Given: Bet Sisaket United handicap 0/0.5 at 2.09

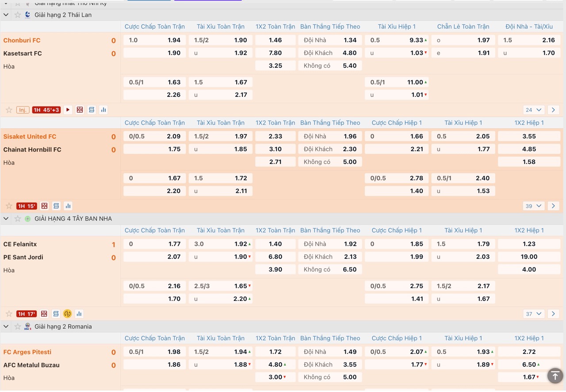Looking at the screenshot, I should [155, 137].
